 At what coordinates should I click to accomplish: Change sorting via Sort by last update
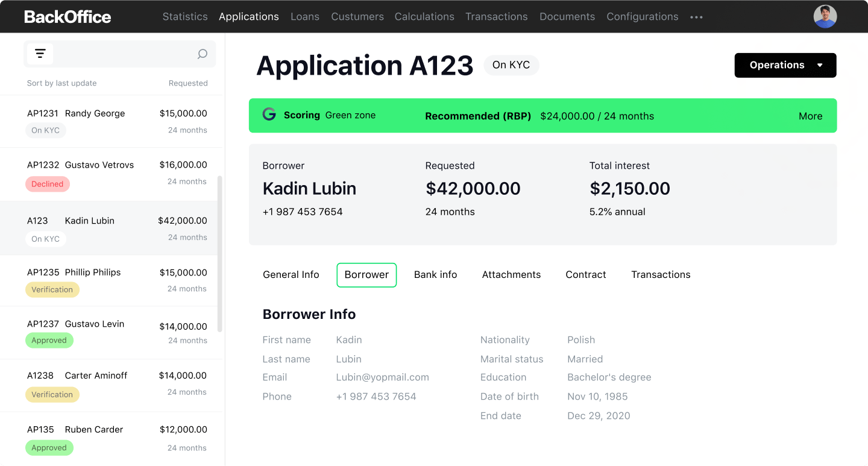tap(61, 83)
